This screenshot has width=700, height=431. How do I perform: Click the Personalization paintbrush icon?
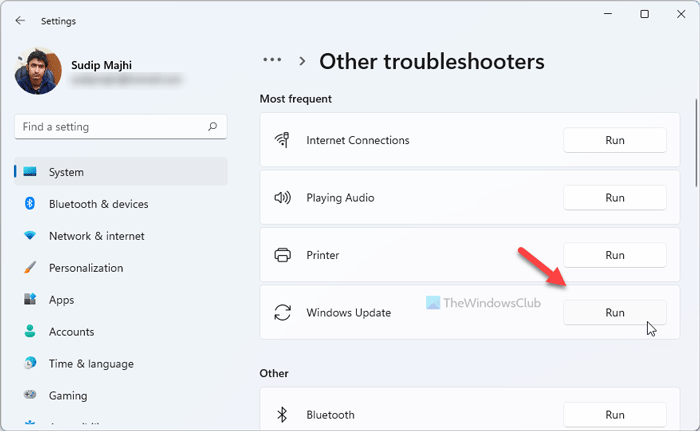point(30,268)
